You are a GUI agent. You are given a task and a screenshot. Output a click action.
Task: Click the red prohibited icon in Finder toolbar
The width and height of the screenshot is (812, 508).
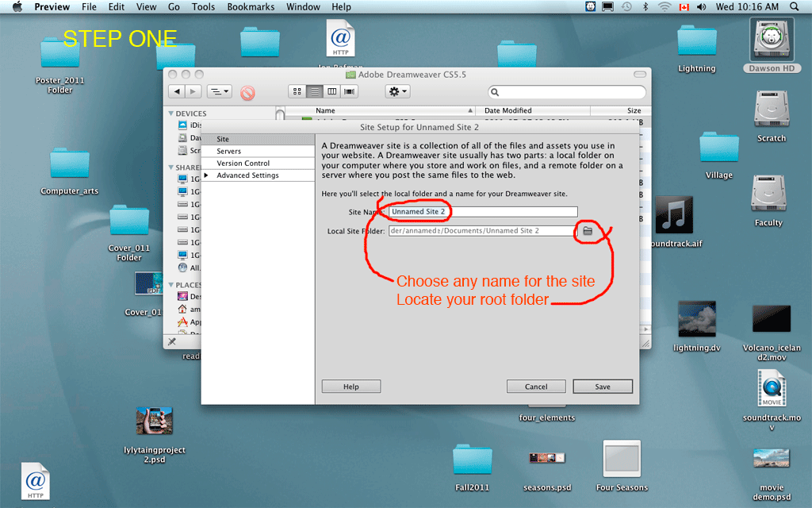pyautogui.click(x=247, y=93)
